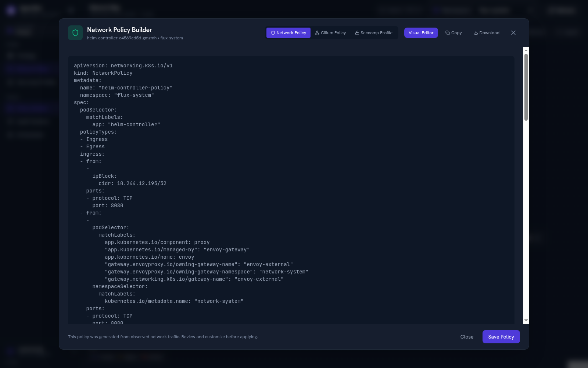Click the gateway-name "envoy-external" line

pyautogui.click(x=194, y=279)
